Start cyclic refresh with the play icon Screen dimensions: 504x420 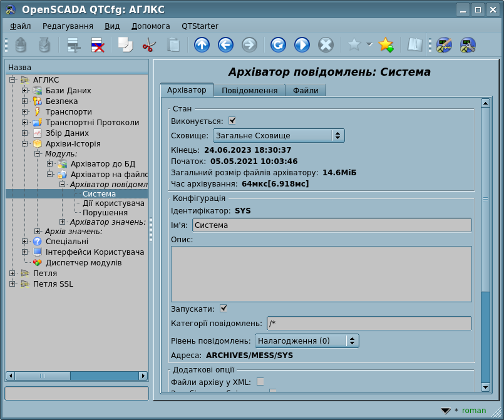click(302, 45)
